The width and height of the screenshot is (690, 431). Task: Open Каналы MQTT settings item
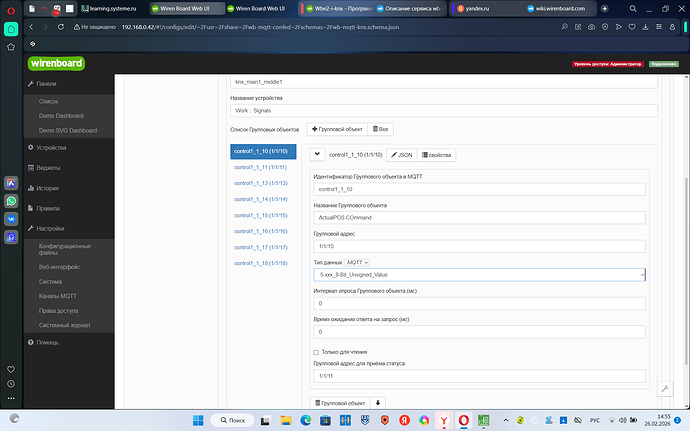(x=58, y=296)
